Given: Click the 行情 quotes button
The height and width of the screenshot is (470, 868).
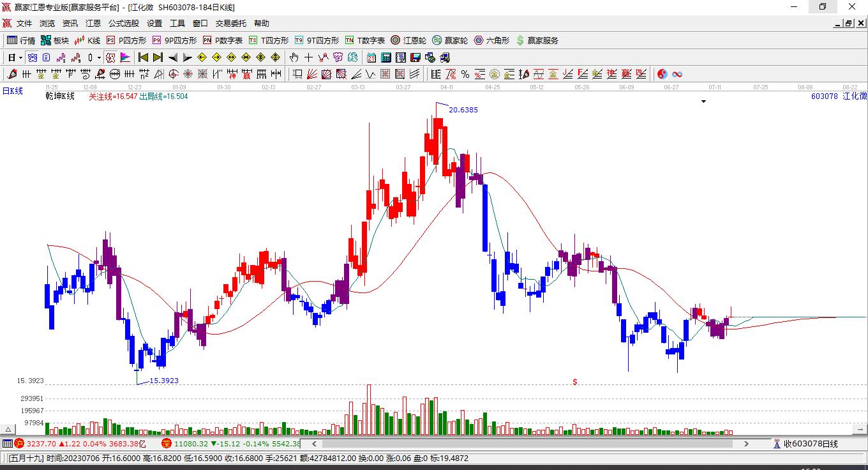Looking at the screenshot, I should 21,40.
